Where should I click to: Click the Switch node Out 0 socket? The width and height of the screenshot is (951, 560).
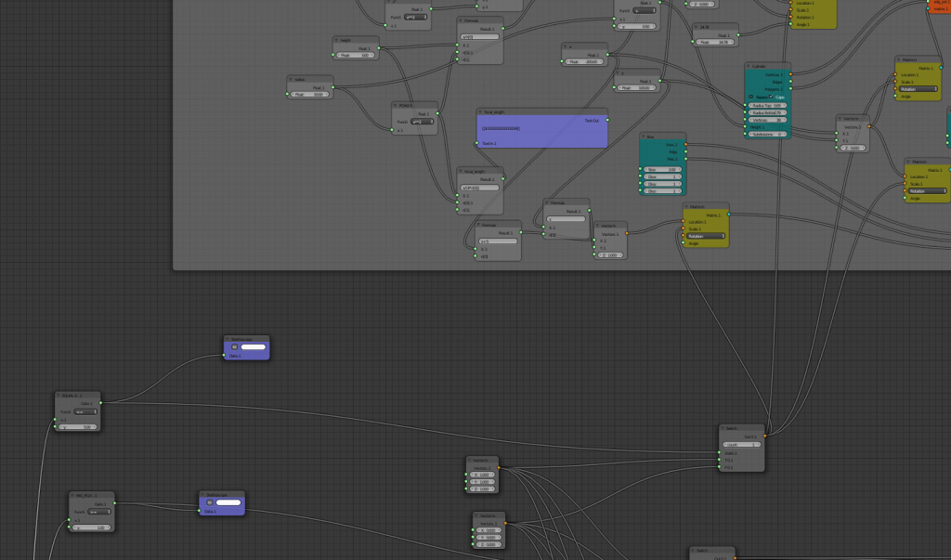(x=765, y=436)
